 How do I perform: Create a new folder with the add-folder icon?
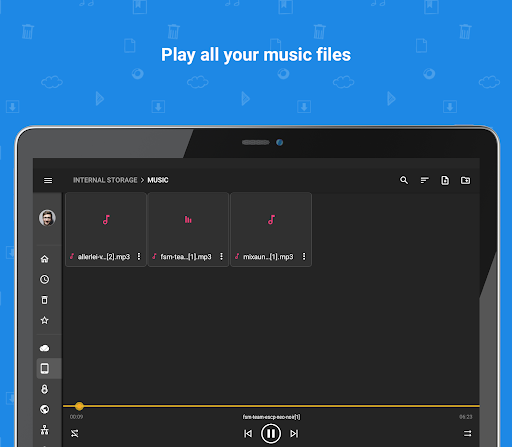pyautogui.click(x=465, y=180)
